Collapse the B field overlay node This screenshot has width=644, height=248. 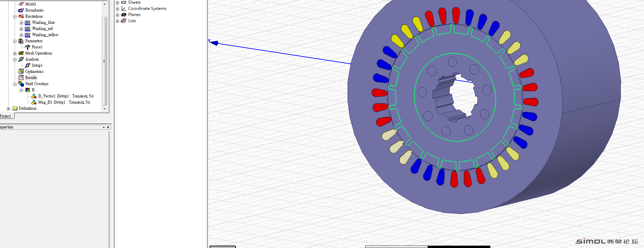(21, 90)
